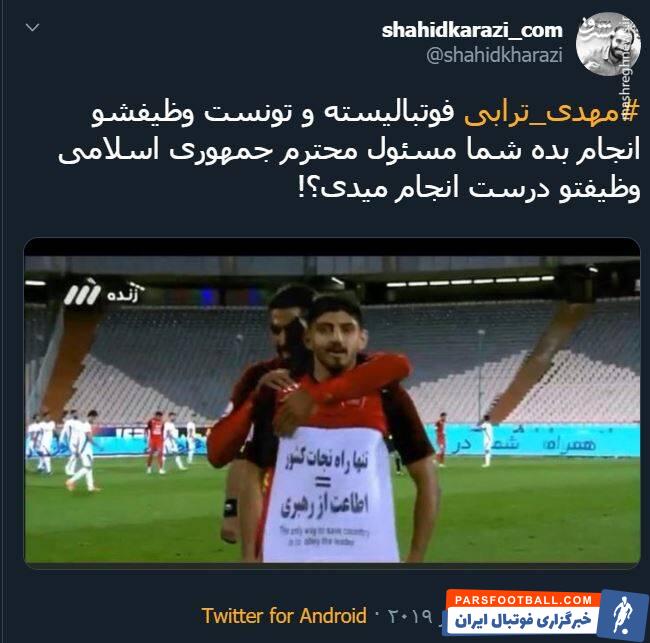Click the black wristband on the arm
Image resolution: width=650 pixels, height=643 pixels.
[230, 507]
